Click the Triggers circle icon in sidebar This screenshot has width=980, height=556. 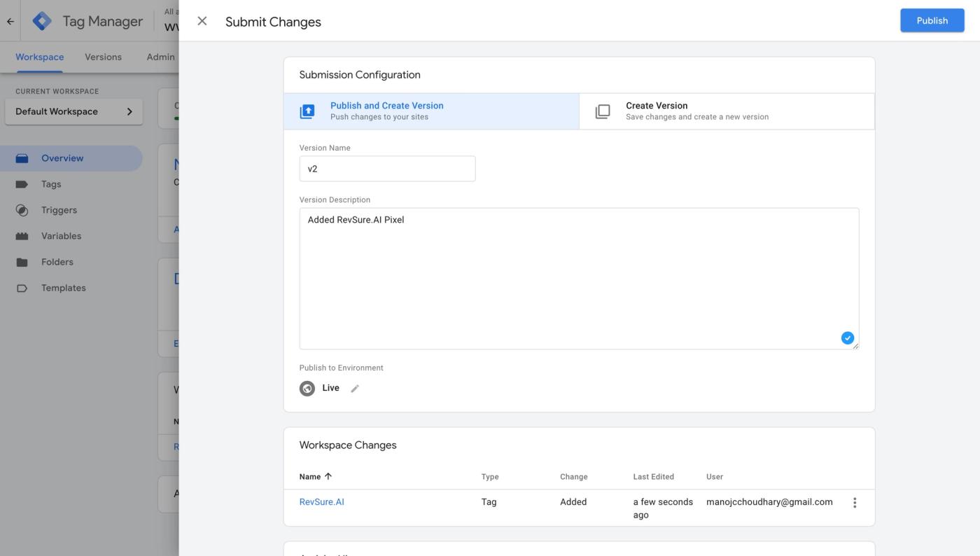pyautogui.click(x=22, y=210)
